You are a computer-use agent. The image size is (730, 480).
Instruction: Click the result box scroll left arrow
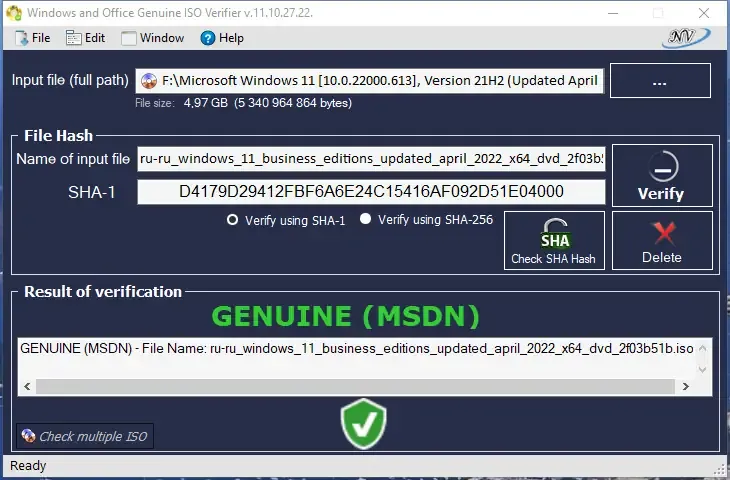pos(27,386)
